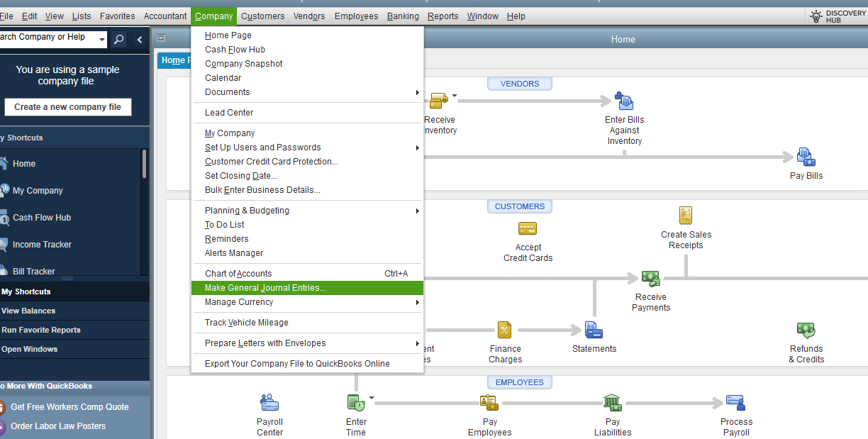Open My Company shortcut in sidebar

click(x=38, y=191)
